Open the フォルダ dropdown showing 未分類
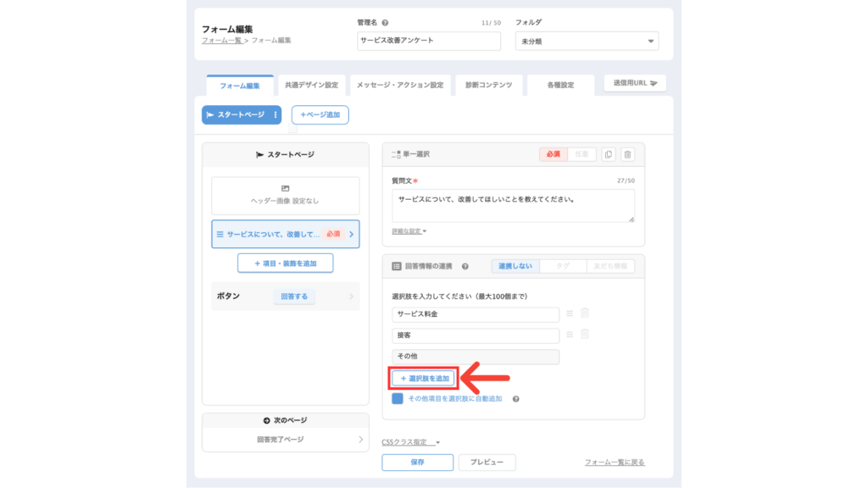 pyautogui.click(x=587, y=42)
